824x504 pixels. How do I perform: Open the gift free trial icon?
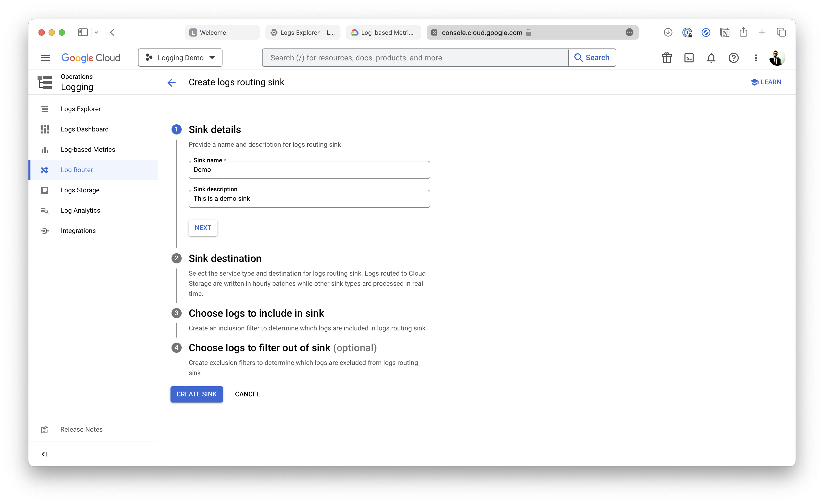click(x=666, y=58)
